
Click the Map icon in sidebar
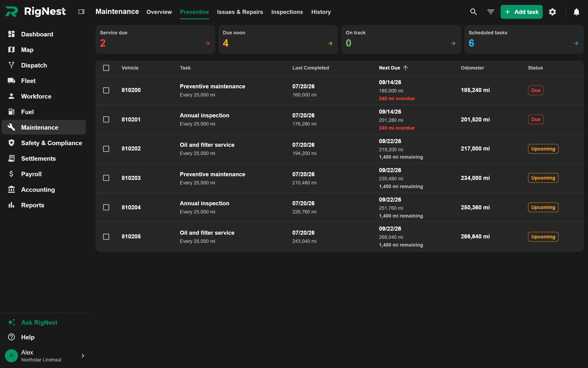(11, 50)
